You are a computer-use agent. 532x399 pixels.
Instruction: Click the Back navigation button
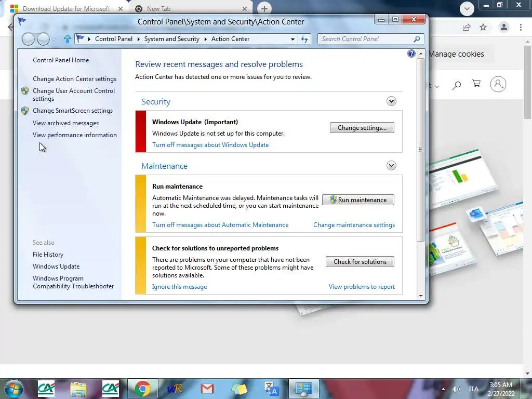coord(28,39)
